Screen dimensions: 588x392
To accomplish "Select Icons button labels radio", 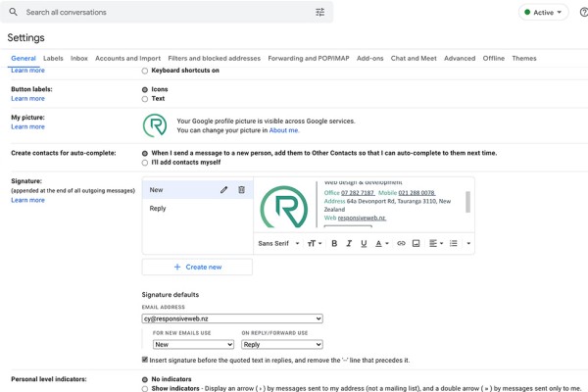I will pyautogui.click(x=145, y=89).
